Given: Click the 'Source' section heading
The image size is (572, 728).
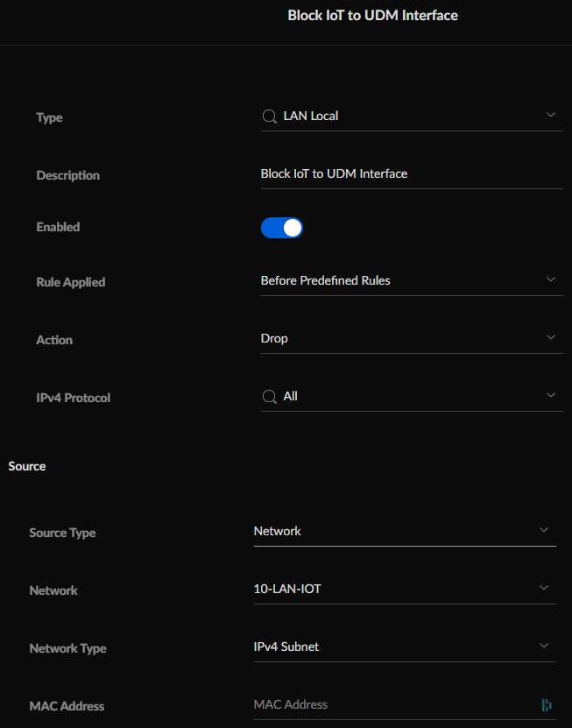Looking at the screenshot, I should (x=27, y=466).
